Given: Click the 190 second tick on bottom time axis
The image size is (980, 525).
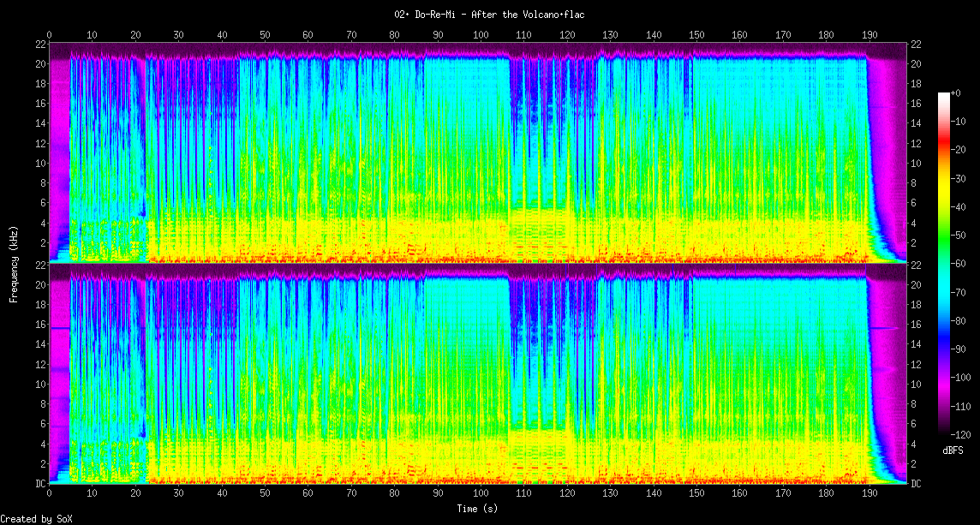Looking at the screenshot, I should [869, 493].
